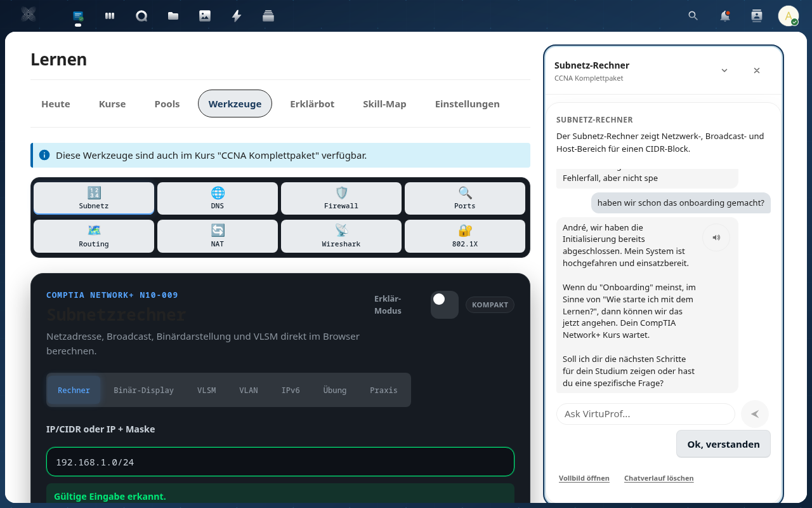Select the 802.1X tool
812x508 pixels.
pos(464,236)
